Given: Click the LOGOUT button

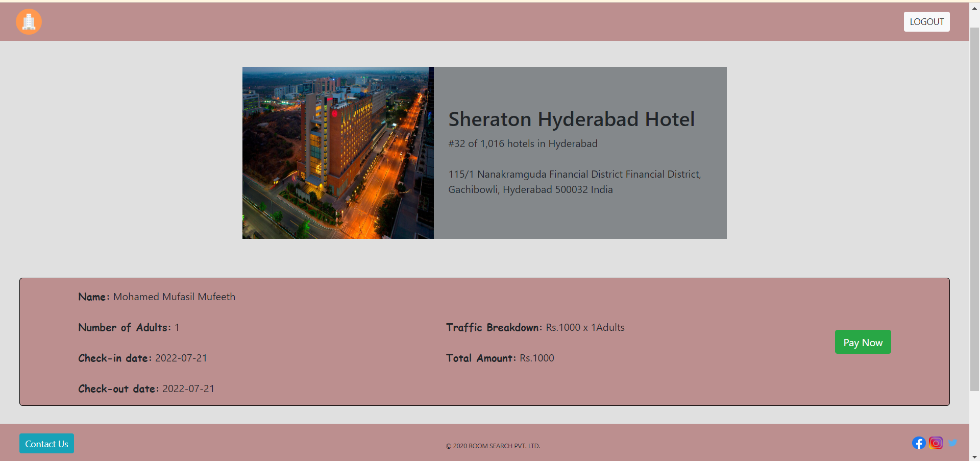Looking at the screenshot, I should tap(926, 22).
